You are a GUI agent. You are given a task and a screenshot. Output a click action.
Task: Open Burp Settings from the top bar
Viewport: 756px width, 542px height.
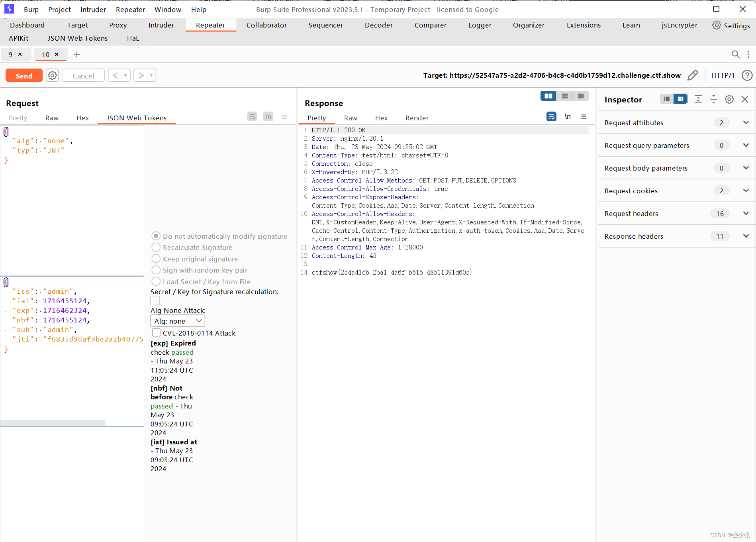[731, 26]
